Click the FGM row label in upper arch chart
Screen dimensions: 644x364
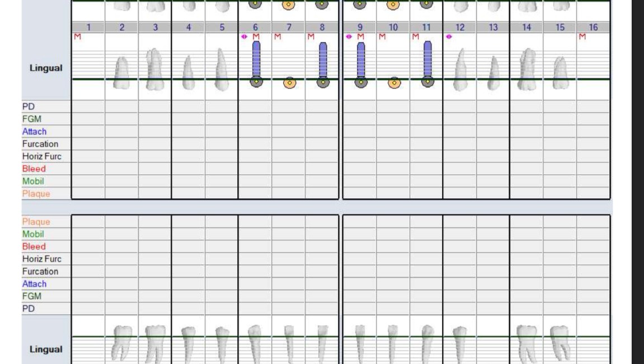[32, 119]
